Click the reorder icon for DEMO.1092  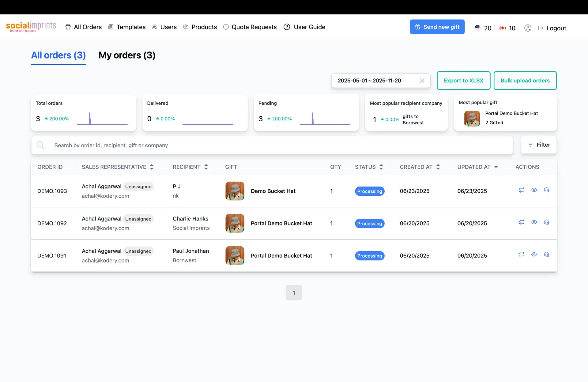pyautogui.click(x=522, y=222)
